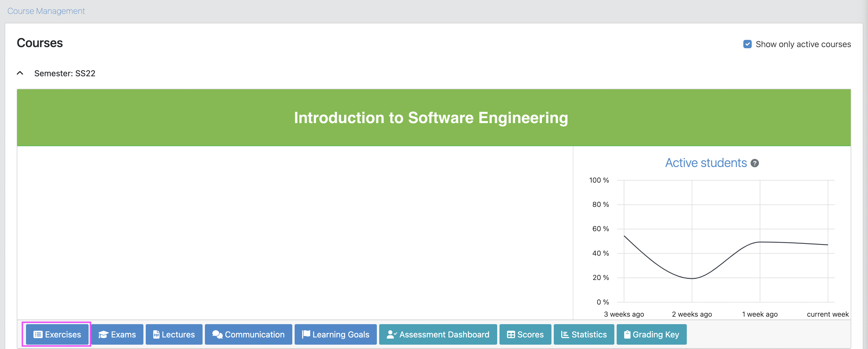Select the Statistics bar chart icon
This screenshot has height=349, width=868.
[564, 334]
